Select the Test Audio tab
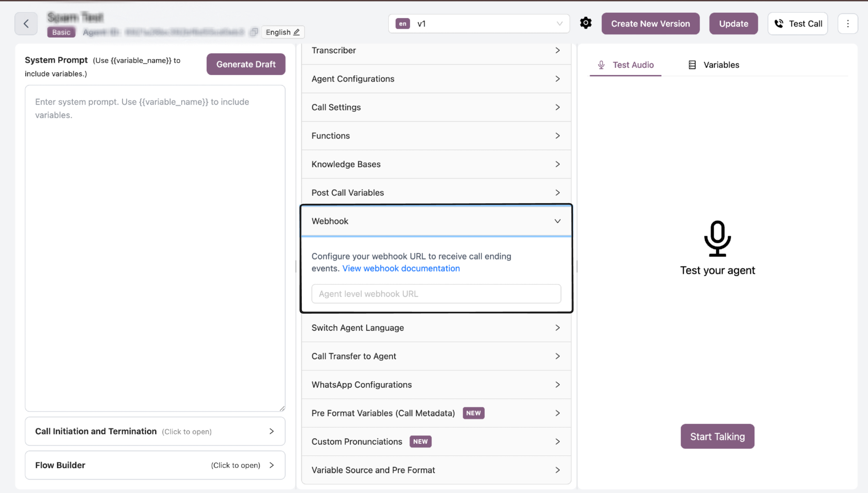868x493 pixels. [633, 65]
